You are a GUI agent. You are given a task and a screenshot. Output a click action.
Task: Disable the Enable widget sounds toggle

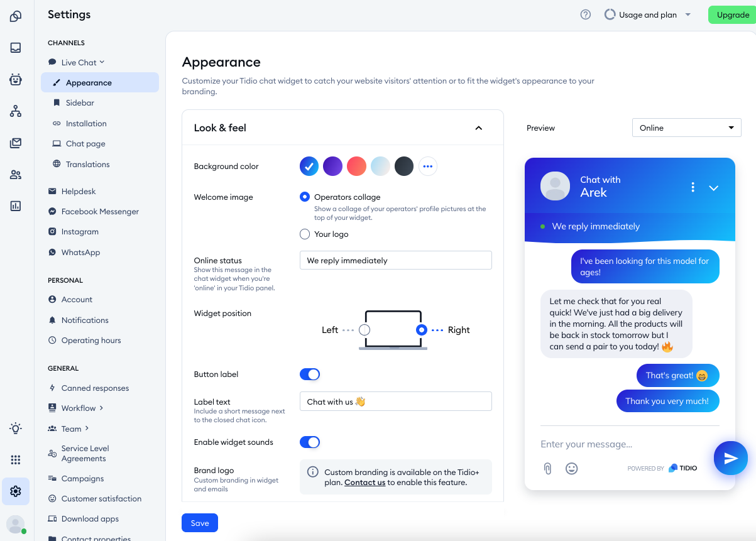(310, 442)
